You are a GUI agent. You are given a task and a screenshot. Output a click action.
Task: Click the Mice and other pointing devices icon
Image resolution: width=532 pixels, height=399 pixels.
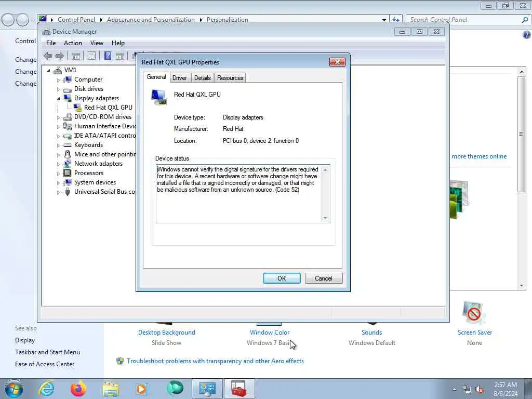tap(68, 154)
